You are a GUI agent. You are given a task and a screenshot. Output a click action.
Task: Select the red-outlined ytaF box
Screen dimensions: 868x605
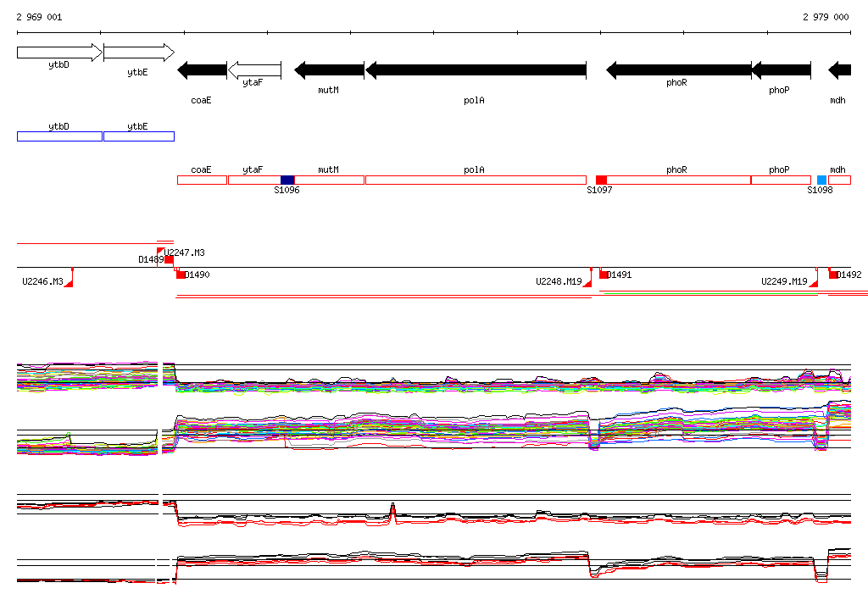[x=254, y=180]
